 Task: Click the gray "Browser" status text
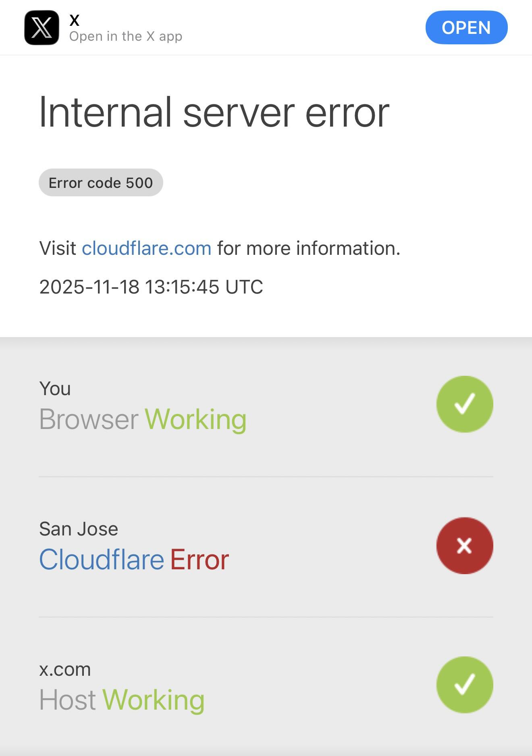pyautogui.click(x=89, y=419)
